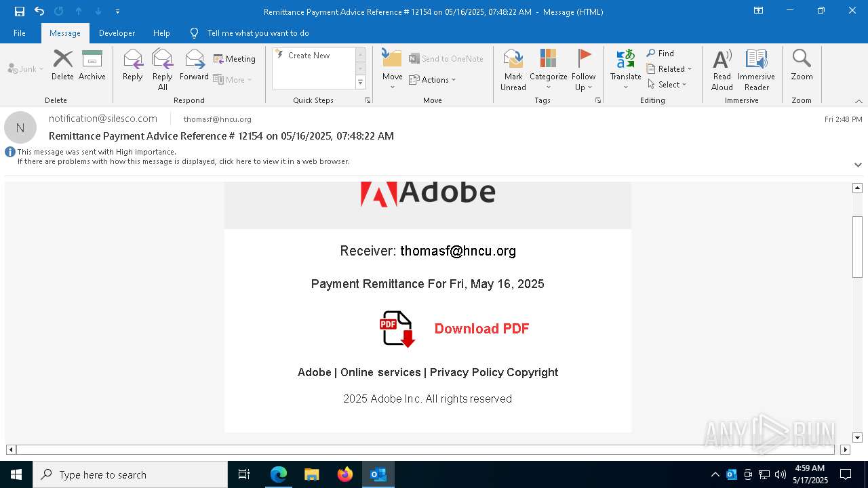Open the Ribbon Display Options button
868x488 pixels.
tap(759, 11)
